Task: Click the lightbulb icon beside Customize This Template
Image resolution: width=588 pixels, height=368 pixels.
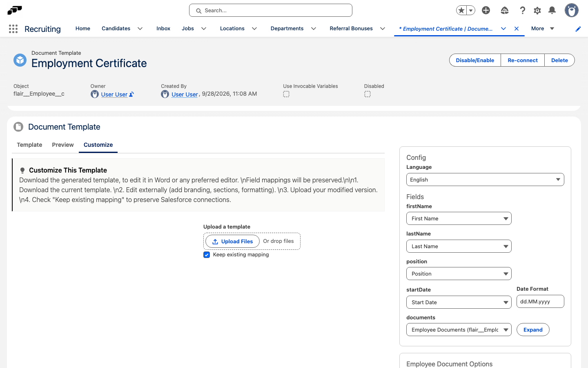Action: (x=22, y=171)
